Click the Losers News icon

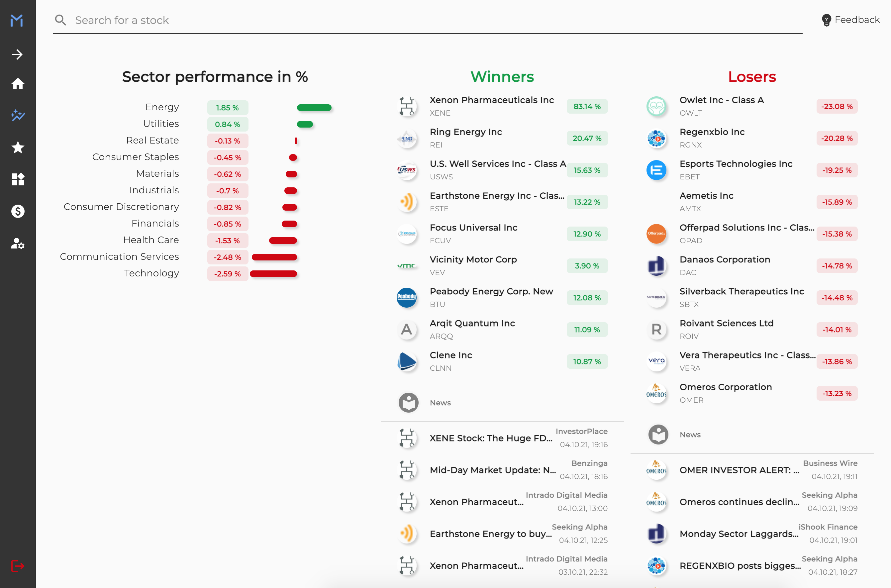point(658,435)
